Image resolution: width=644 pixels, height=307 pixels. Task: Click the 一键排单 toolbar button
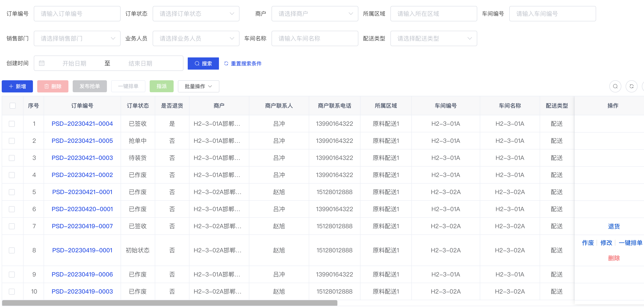(128, 86)
